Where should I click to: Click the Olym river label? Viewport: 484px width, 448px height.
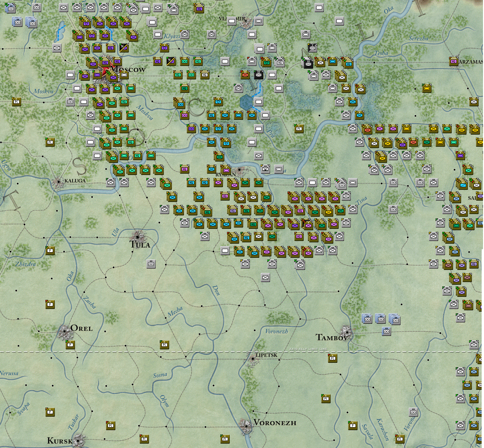(164, 401)
